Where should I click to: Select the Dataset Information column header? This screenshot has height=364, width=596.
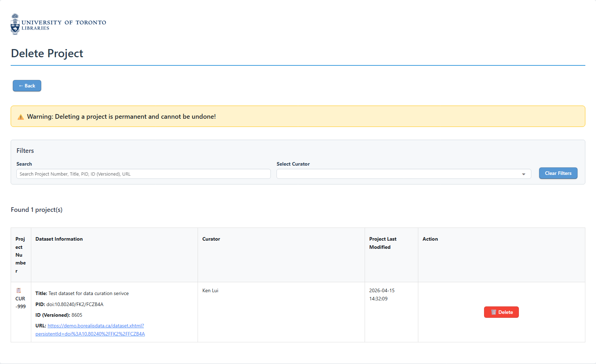tap(59, 239)
